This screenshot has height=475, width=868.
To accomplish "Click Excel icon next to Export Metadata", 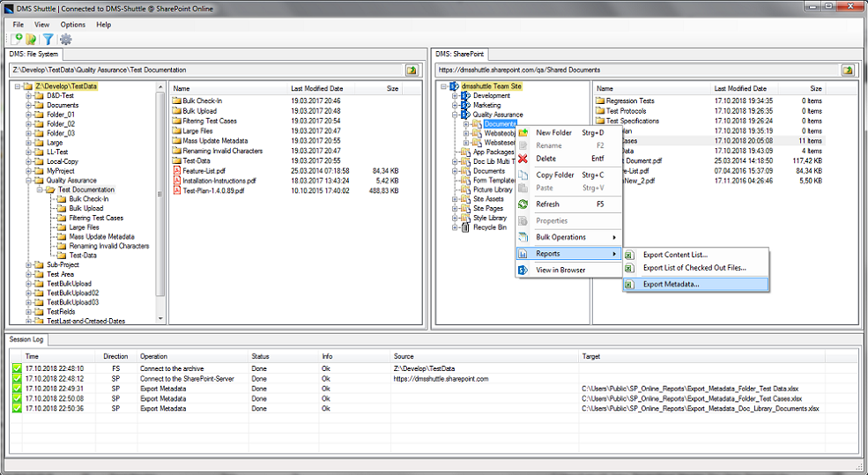I will (x=629, y=284).
